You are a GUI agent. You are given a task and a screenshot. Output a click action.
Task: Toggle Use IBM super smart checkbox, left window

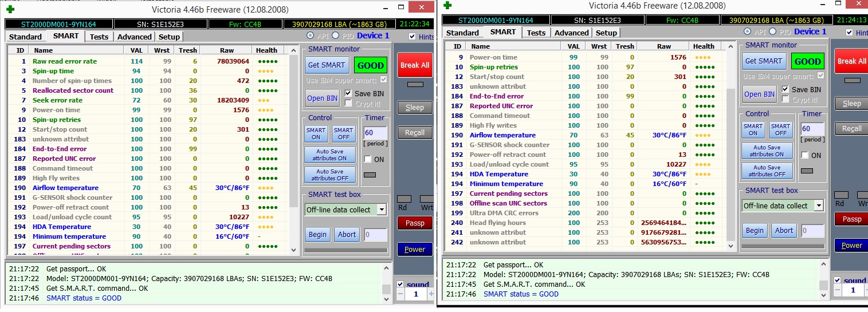pyautogui.click(x=383, y=80)
